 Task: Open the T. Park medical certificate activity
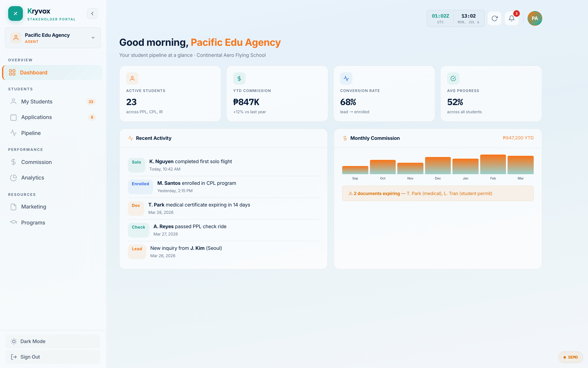coord(224,209)
